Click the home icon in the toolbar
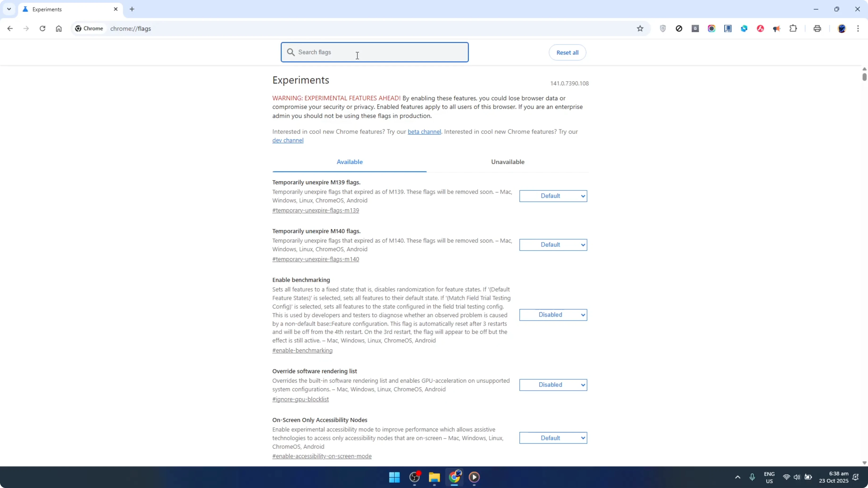This screenshot has height=488, width=868. (x=59, y=29)
